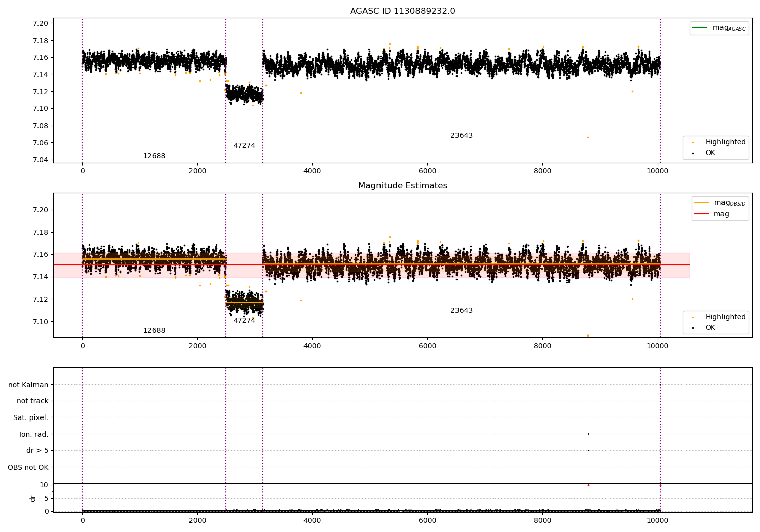Image resolution: width=760 pixels, height=532 pixels.
Task: Click the red triangle marker near 8800 in dr plot
Action: point(588,485)
